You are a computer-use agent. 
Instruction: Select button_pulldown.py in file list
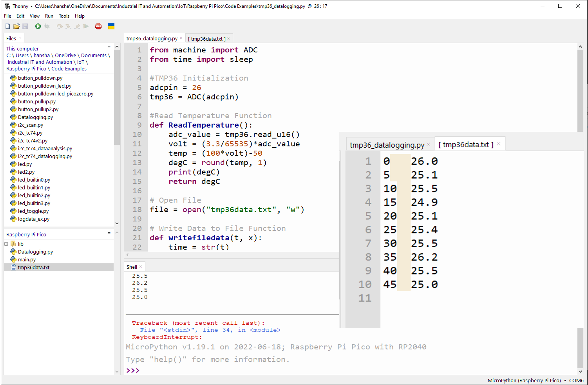(40, 78)
